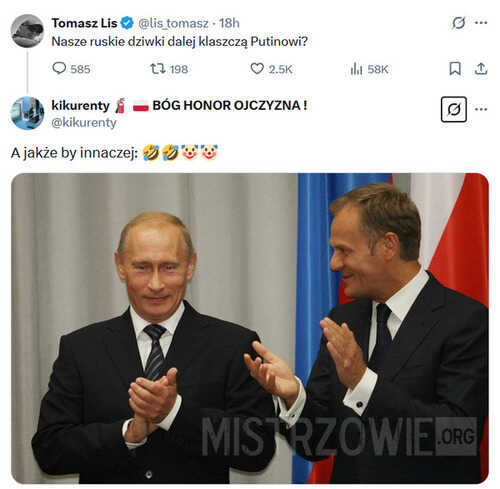The width and height of the screenshot is (500, 489).
Task: Bookmark the Tomasz Lis tweet
Action: [x=455, y=69]
